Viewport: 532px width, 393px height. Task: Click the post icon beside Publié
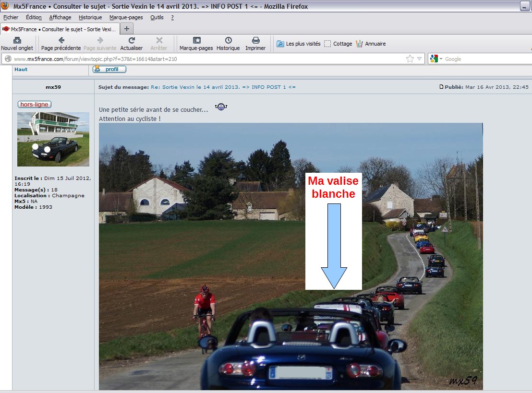click(x=441, y=87)
